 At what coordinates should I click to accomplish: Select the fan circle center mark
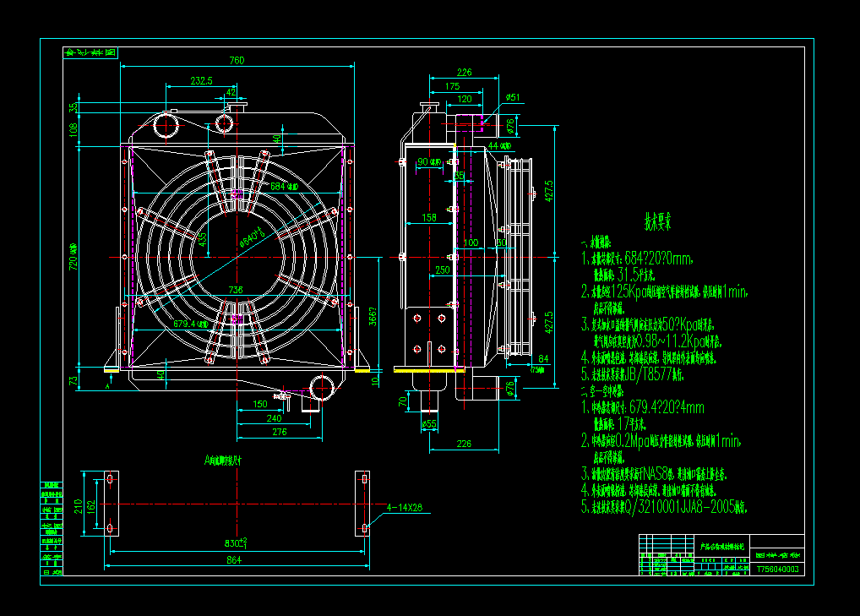(x=235, y=258)
